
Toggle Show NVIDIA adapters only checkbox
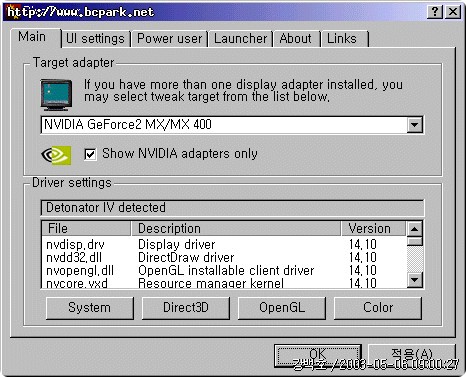(x=90, y=154)
